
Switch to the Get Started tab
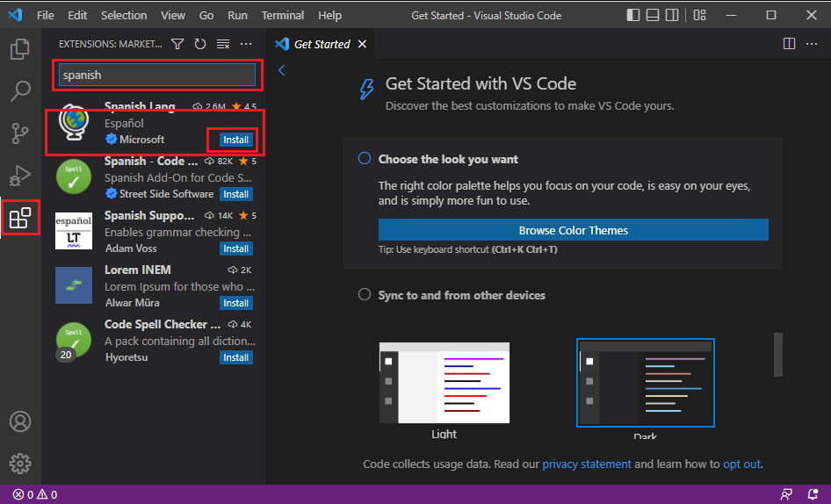pyautogui.click(x=322, y=44)
